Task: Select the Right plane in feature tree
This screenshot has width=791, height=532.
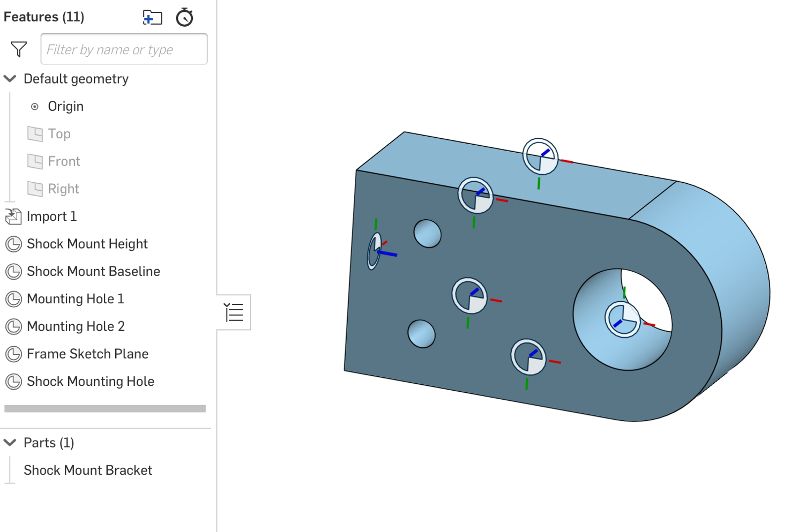Action: coord(63,189)
